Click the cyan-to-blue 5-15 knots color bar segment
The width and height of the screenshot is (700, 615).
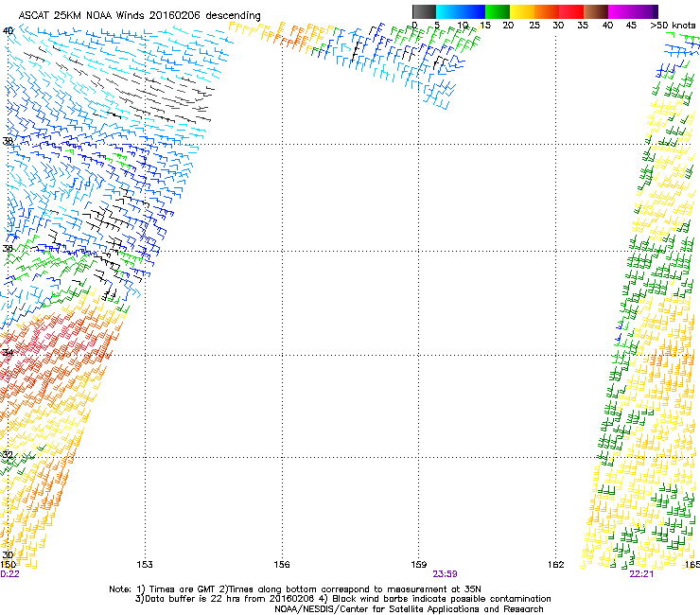pos(461,11)
